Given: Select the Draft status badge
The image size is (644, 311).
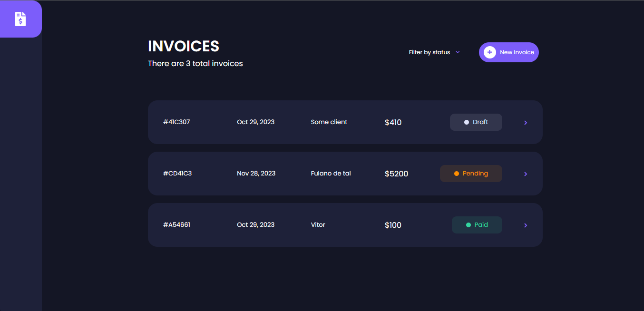Looking at the screenshot, I should [x=476, y=122].
